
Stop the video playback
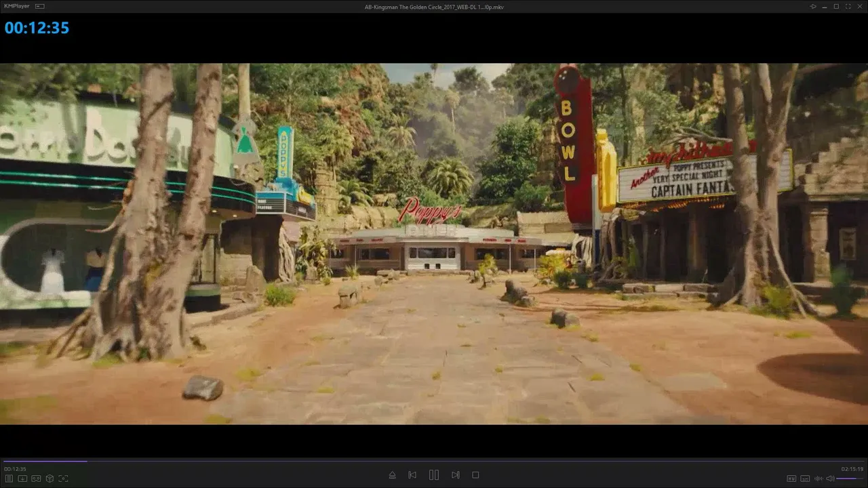click(x=475, y=475)
